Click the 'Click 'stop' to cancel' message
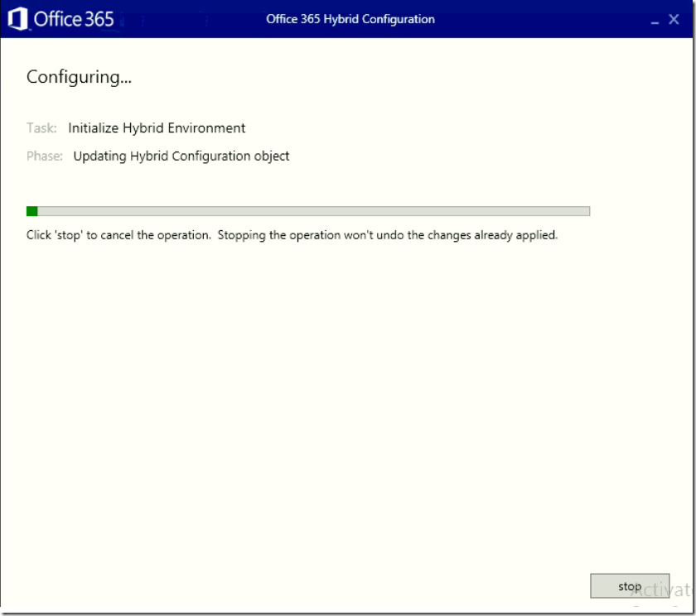Image resolution: width=696 pixels, height=616 pixels. pyautogui.click(x=292, y=235)
